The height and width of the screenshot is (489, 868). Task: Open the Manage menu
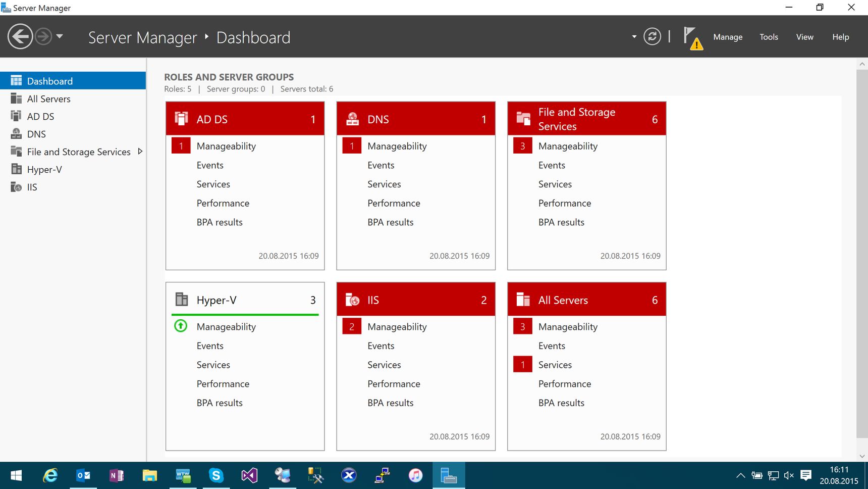pyautogui.click(x=728, y=37)
